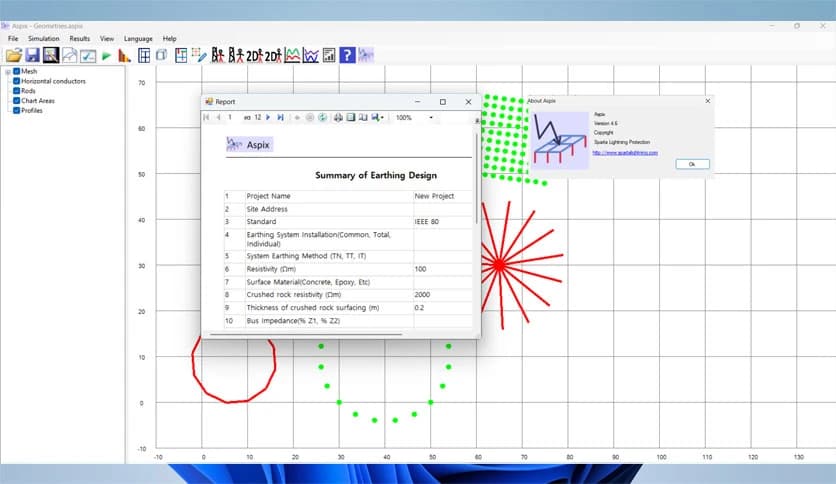Open the Simulation menu
This screenshot has width=836, height=484.
43,38
